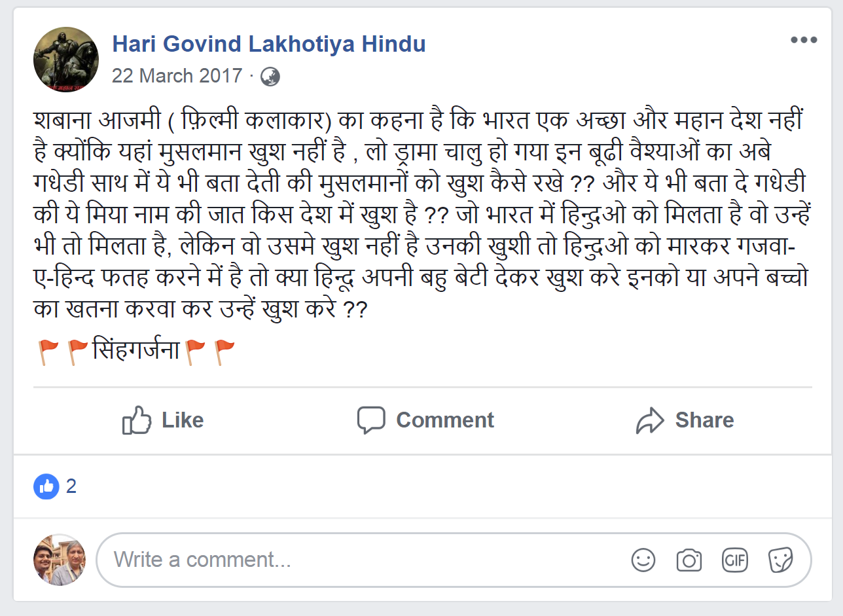
Task: Click the commenter avatar beside comment box
Action: point(60,560)
